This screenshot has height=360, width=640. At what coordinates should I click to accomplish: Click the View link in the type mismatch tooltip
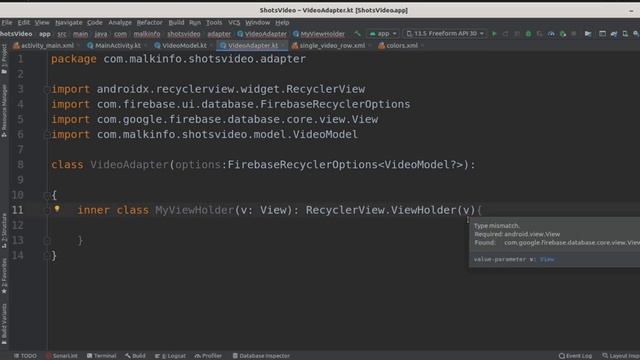point(547,259)
